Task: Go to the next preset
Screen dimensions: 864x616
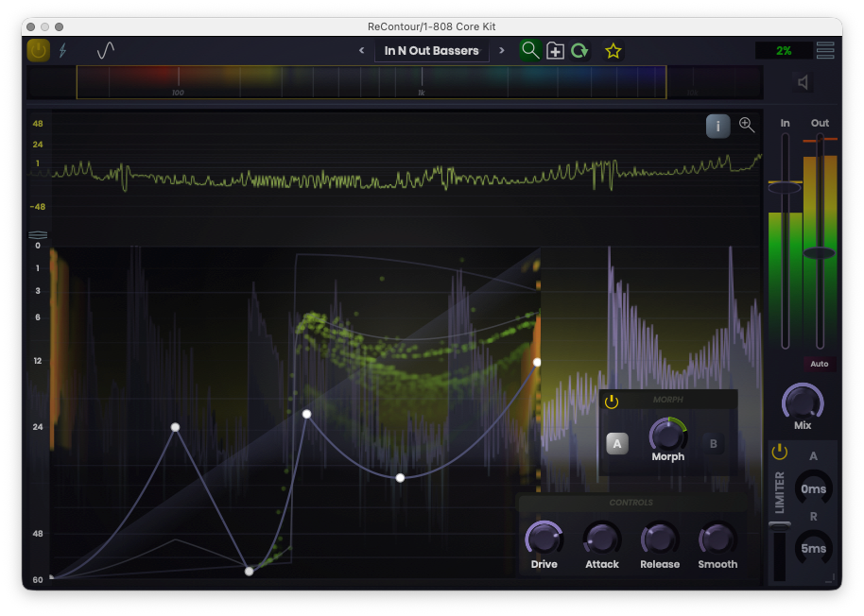Action: click(x=502, y=51)
